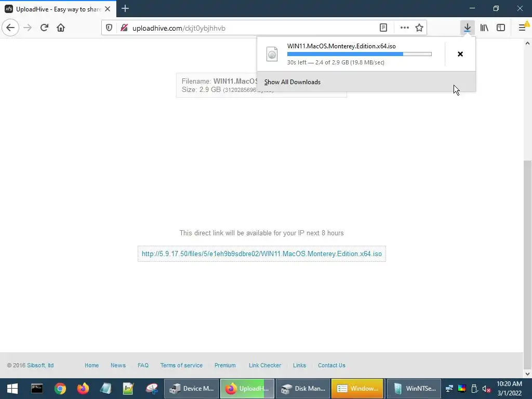The width and height of the screenshot is (532, 399).
Task: Launch Firefox pinned taskbar icon
Action: coord(83,389)
